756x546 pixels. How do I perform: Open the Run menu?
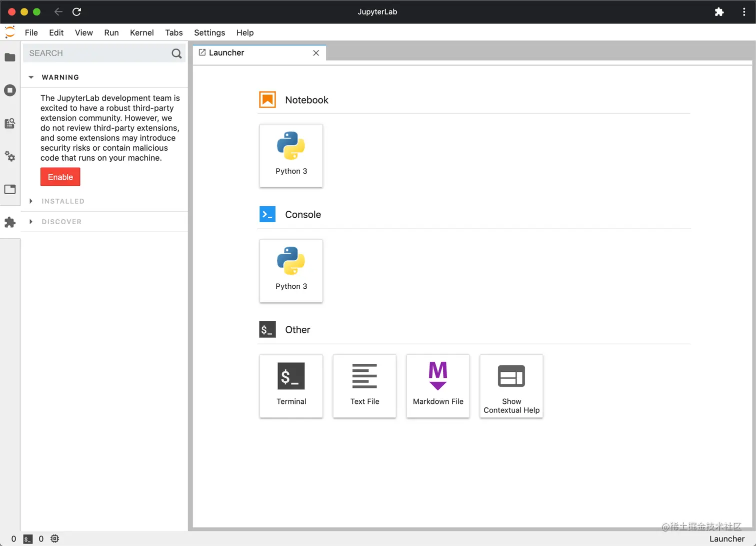coord(111,33)
